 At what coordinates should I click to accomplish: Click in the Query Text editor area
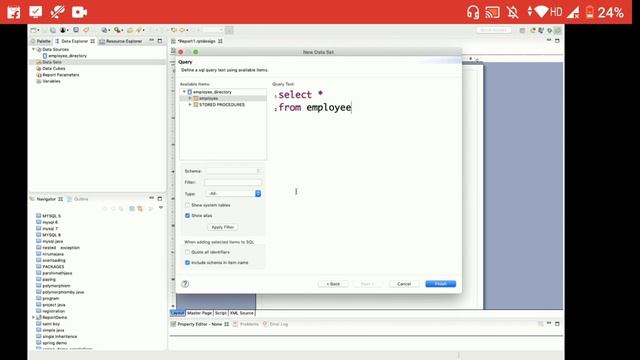[x=365, y=180]
